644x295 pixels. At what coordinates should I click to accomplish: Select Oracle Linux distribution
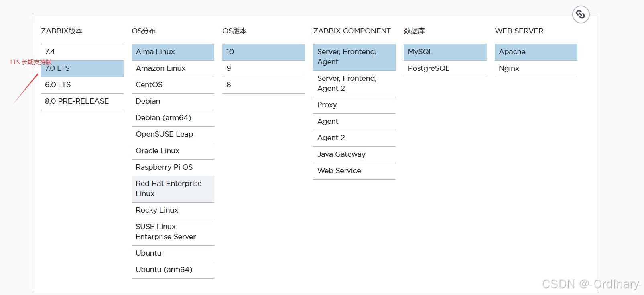pos(173,151)
